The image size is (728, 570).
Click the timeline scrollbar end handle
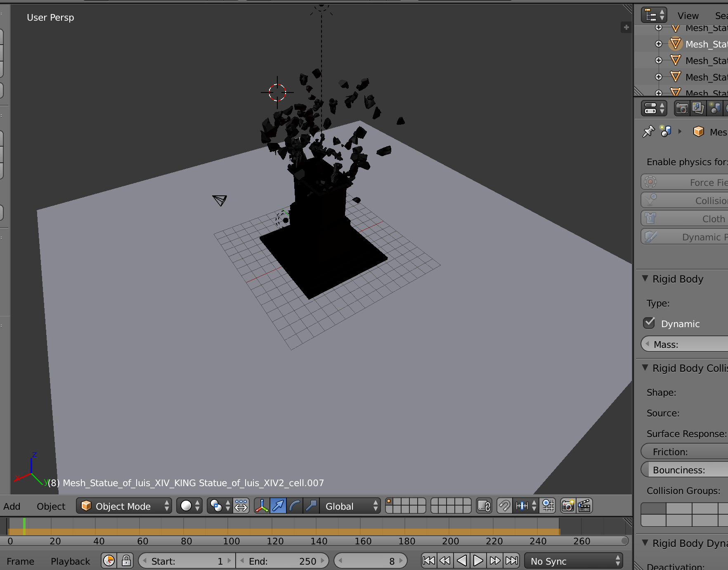point(624,541)
